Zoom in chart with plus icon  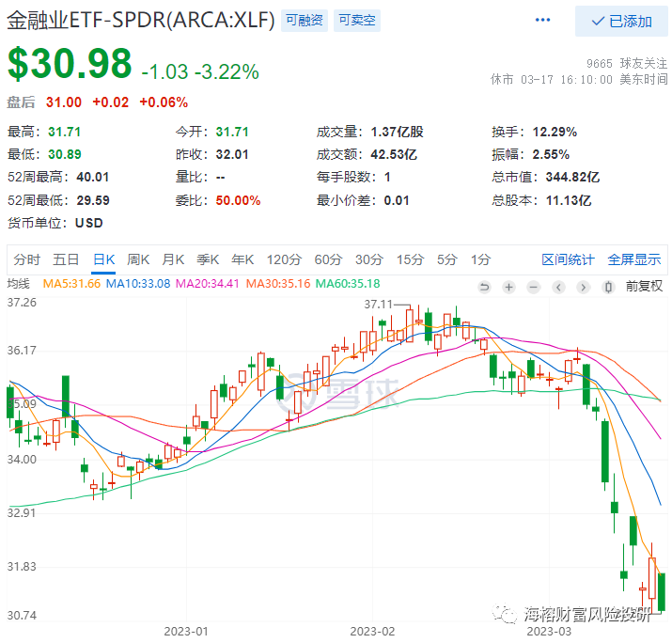[508, 287]
